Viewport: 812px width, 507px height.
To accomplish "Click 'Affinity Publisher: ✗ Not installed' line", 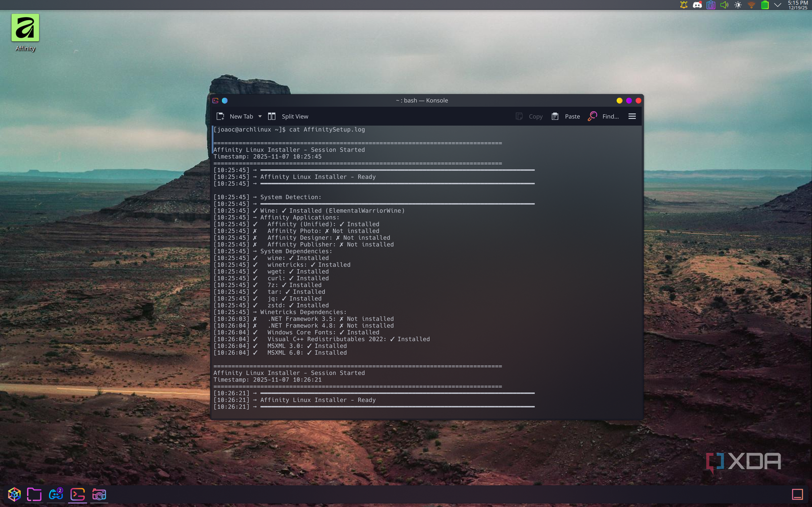I will coord(304,244).
